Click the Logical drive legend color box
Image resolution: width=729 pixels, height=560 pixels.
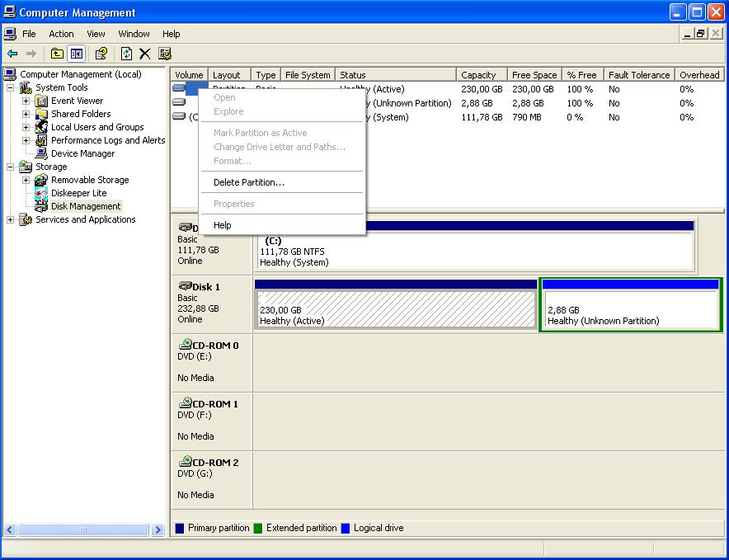pyautogui.click(x=345, y=529)
